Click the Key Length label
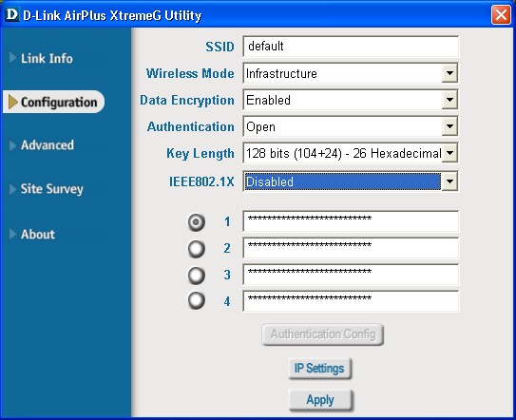This screenshot has height=420, width=516. coord(201,154)
